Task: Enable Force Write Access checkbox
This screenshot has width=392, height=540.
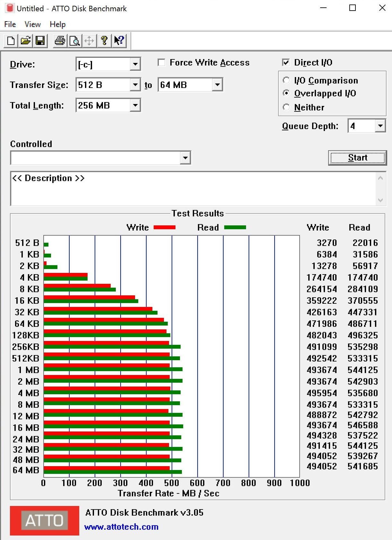Action: click(x=161, y=62)
